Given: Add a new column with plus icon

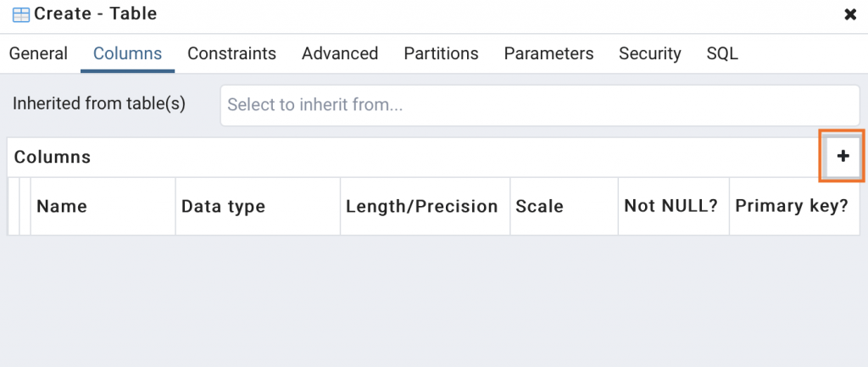Looking at the screenshot, I should (842, 157).
